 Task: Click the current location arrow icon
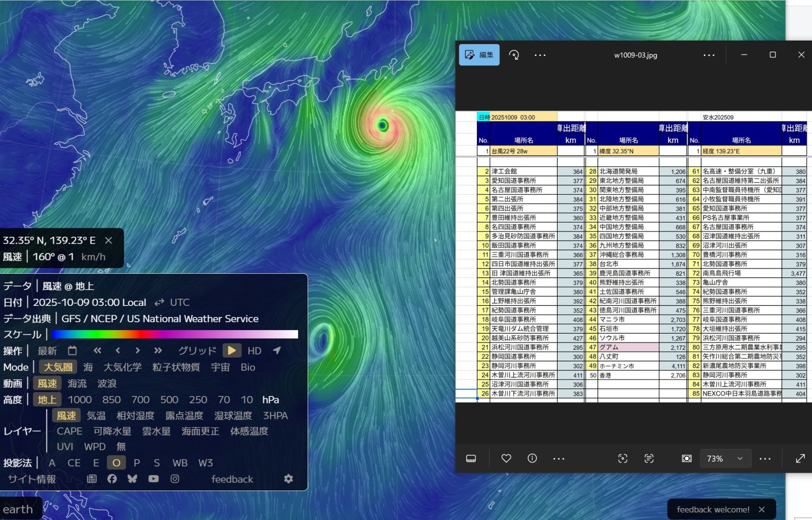[x=277, y=350]
